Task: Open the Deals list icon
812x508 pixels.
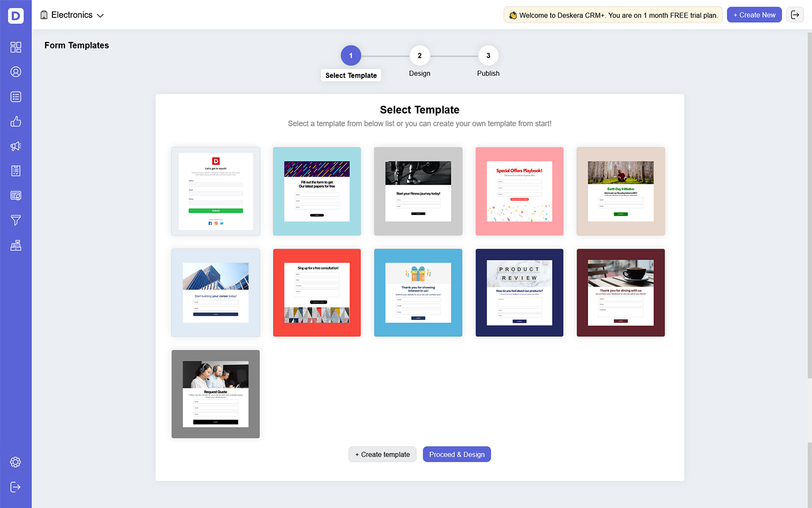Action: coord(15,97)
